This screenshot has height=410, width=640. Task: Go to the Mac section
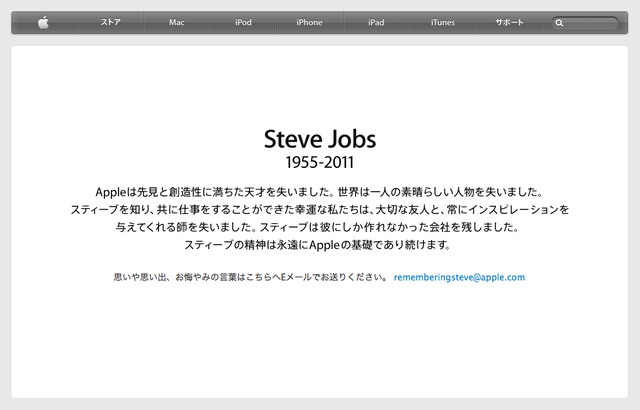177,22
